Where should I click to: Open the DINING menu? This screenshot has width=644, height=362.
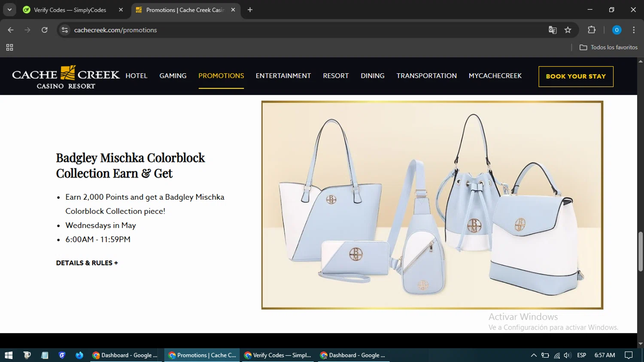pyautogui.click(x=373, y=76)
